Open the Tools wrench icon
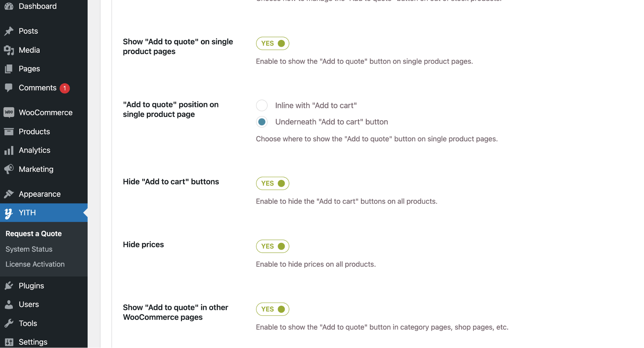644x348 pixels. coord(9,323)
